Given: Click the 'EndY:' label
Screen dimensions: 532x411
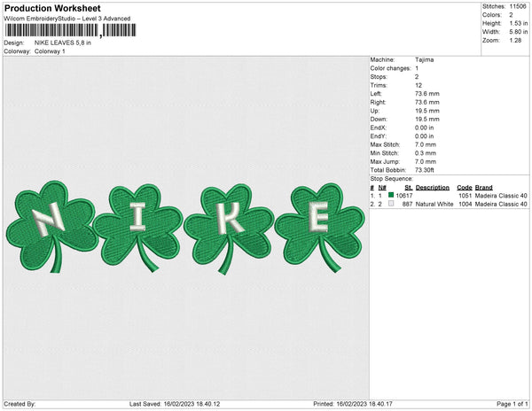Looking at the screenshot, I should coord(379,136).
